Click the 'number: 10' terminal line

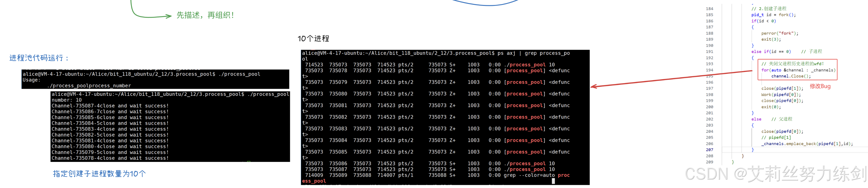pyautogui.click(x=67, y=100)
